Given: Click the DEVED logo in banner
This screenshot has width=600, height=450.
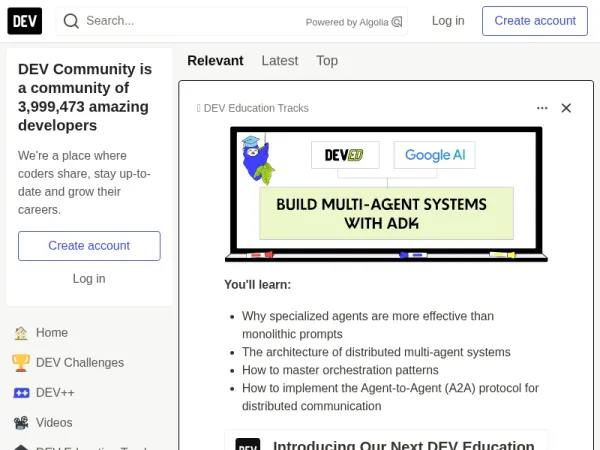Looking at the screenshot, I should 345,155.
